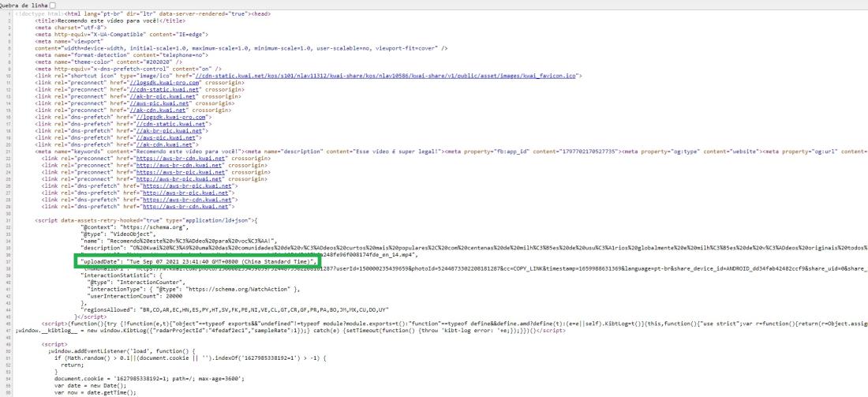Click the "description" JSON line
Image resolution: width=868 pixels, height=397 pixels.
point(474,248)
